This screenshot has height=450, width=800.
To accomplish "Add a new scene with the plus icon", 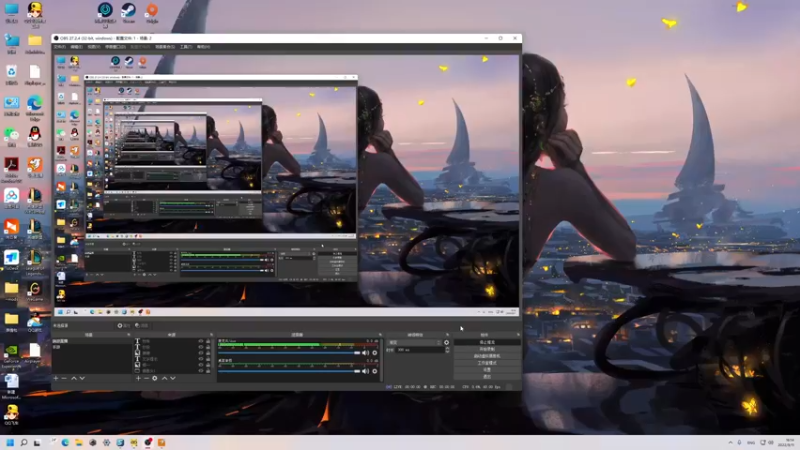I will pyautogui.click(x=56, y=378).
